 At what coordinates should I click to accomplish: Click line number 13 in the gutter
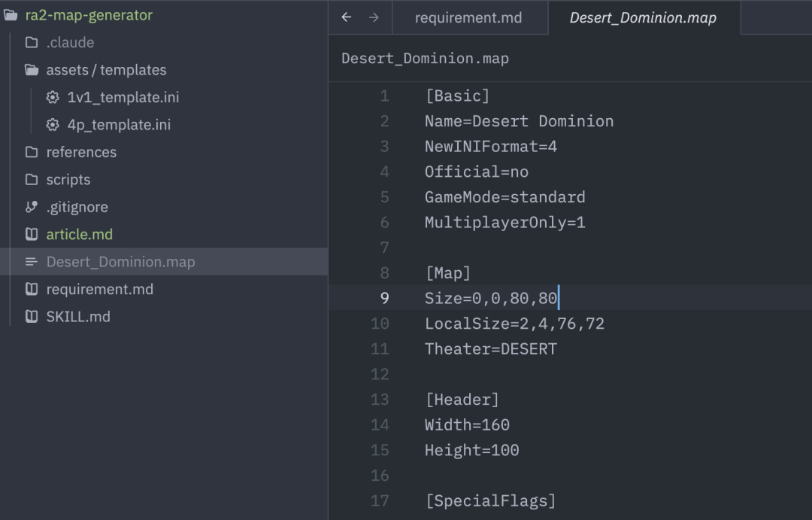[380, 400]
